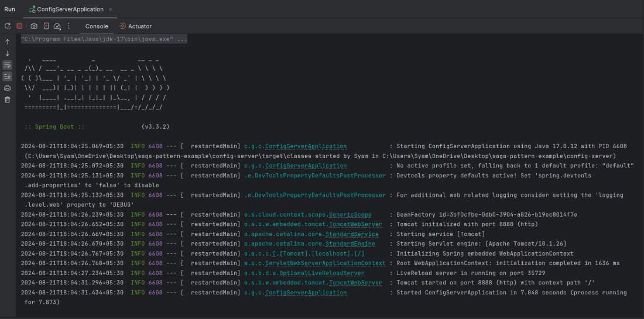Click 'Root WebApplicationContext: initialization completed' message
This screenshot has height=319, width=644.
point(508,263)
